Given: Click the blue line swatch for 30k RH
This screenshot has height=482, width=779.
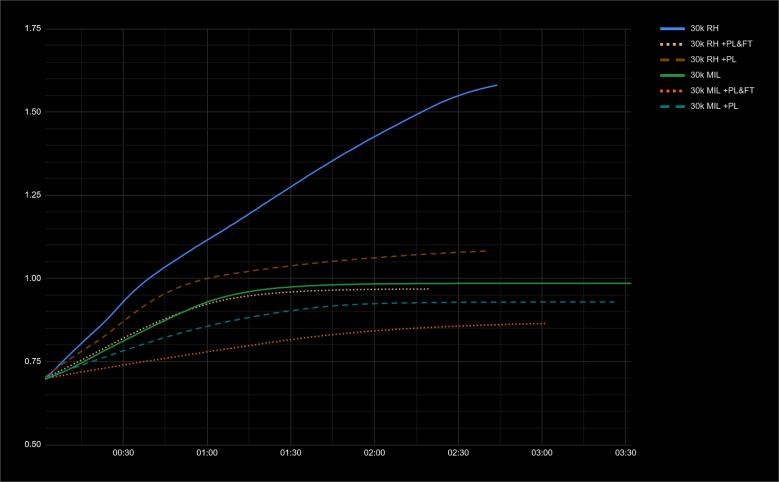Looking at the screenshot, I should [x=672, y=30].
